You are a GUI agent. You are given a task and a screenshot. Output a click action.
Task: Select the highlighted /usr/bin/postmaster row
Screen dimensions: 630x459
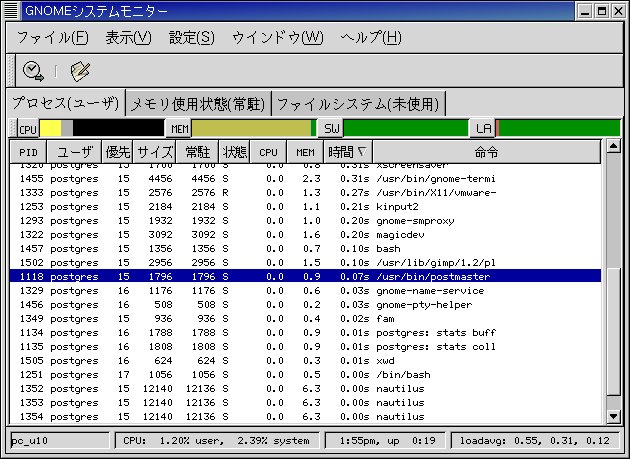click(x=305, y=277)
